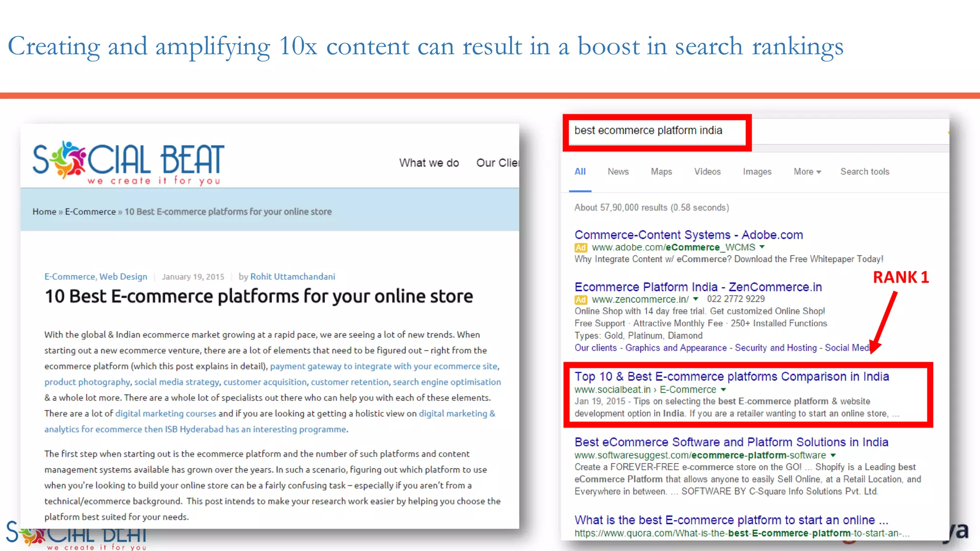Open author Rohit Uttamchandani's profile link

(293, 276)
